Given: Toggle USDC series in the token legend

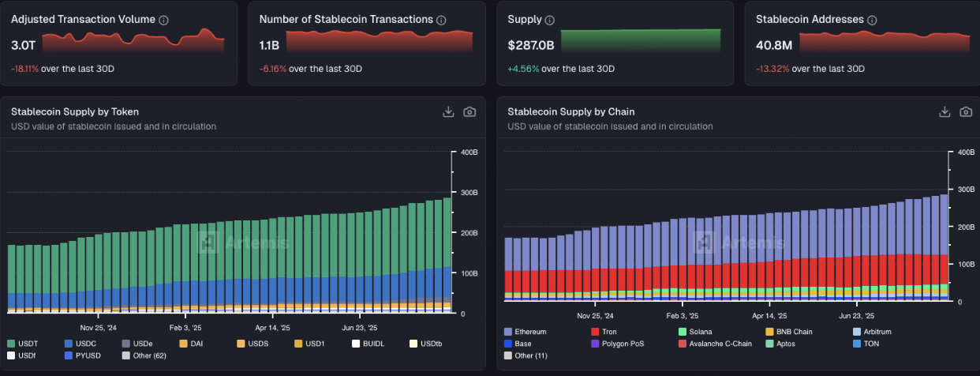Looking at the screenshot, I should coord(85,344).
